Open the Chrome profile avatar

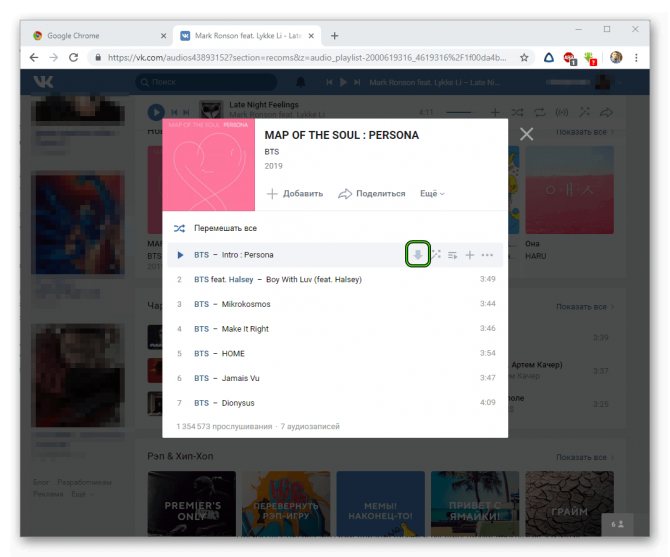pyautogui.click(x=616, y=57)
